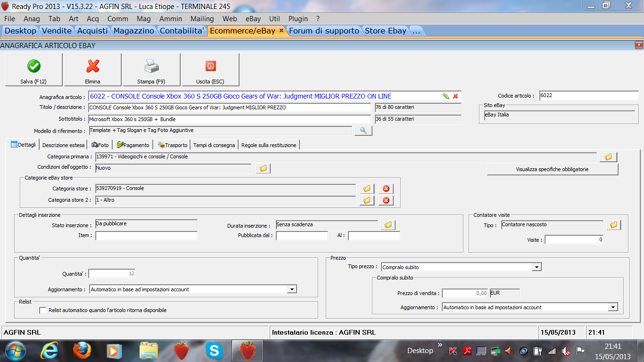Open the Descrizione estesa tab
The image size is (644, 362).
tap(64, 145)
